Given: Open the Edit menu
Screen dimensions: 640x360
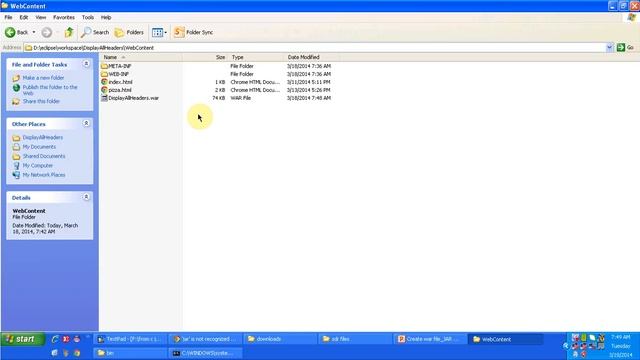Looking at the screenshot, I should pyautogui.click(x=24, y=18).
